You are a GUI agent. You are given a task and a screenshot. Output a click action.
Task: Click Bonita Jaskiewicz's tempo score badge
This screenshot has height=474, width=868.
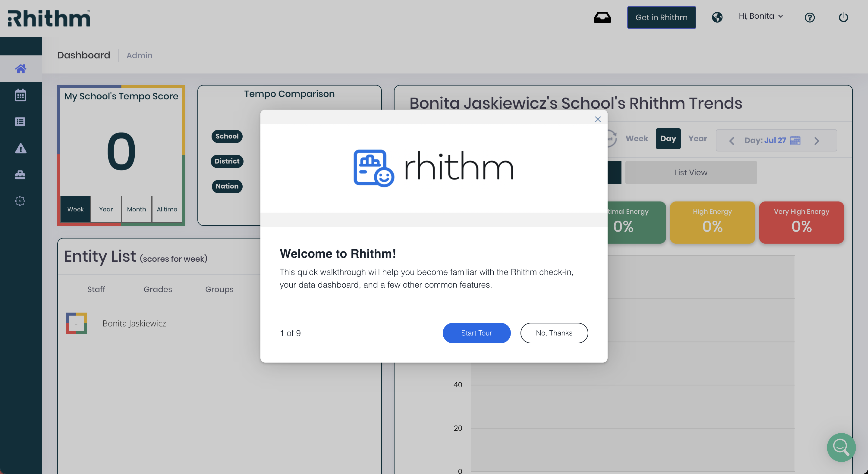coord(76,323)
